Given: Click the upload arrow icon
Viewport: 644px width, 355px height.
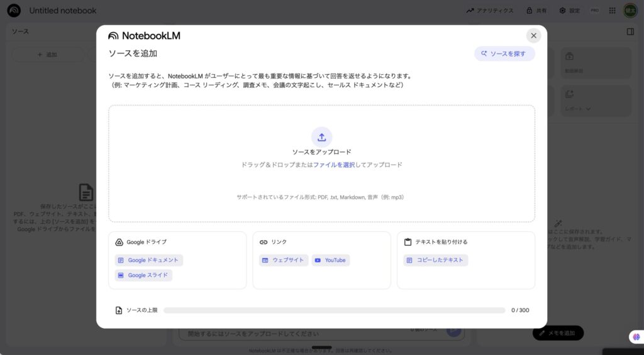Looking at the screenshot, I should click(x=321, y=137).
